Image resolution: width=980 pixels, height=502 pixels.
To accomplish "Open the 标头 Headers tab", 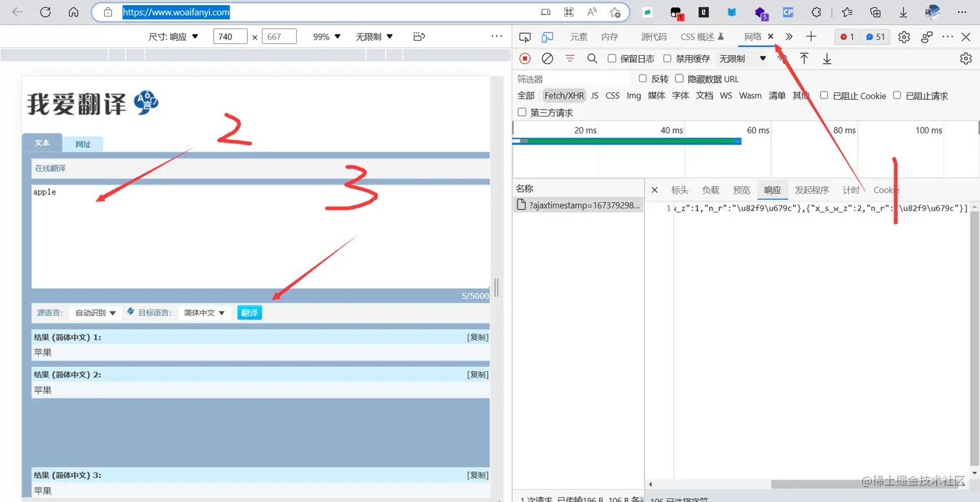I will pyautogui.click(x=680, y=190).
